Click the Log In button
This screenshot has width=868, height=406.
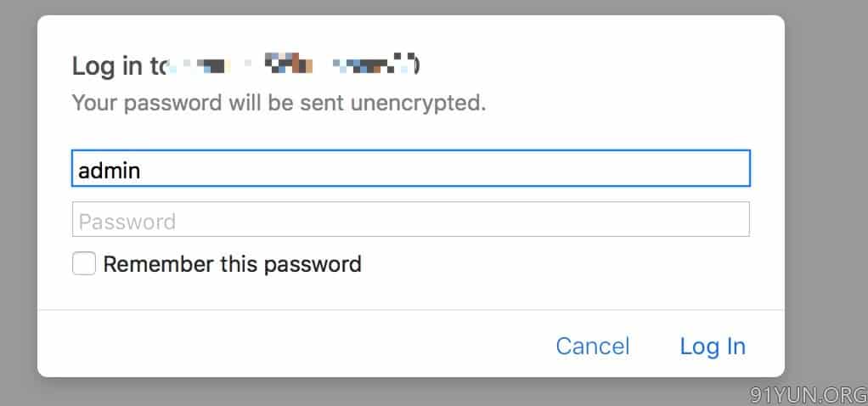point(713,347)
